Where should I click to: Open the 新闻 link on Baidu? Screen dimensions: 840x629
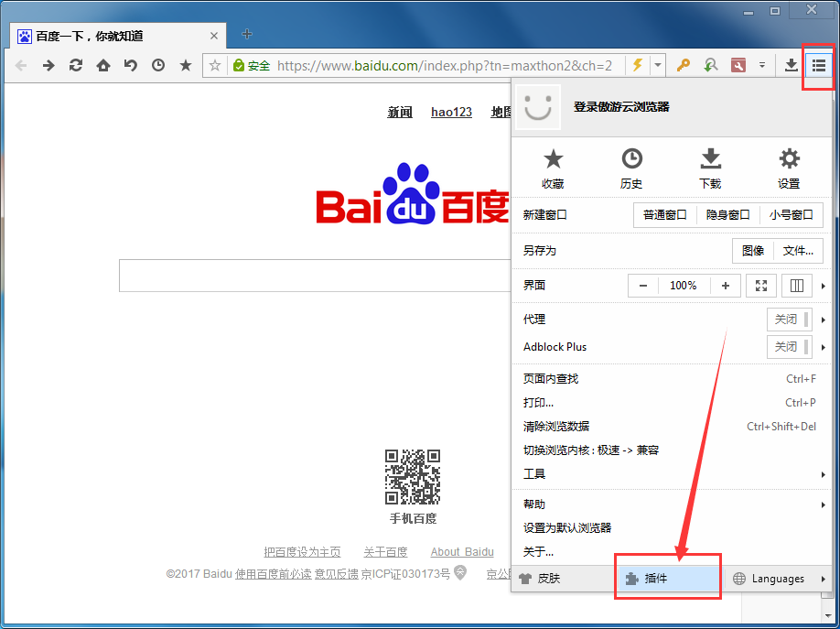[400, 112]
